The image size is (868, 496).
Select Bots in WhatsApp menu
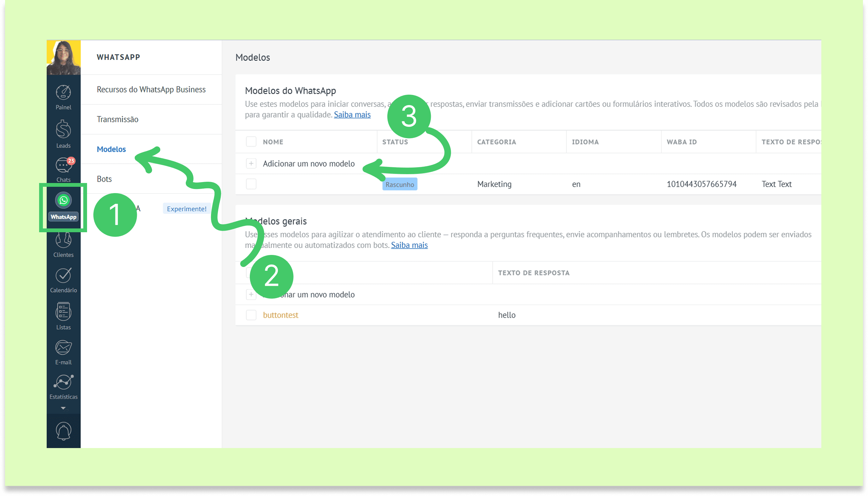point(104,179)
